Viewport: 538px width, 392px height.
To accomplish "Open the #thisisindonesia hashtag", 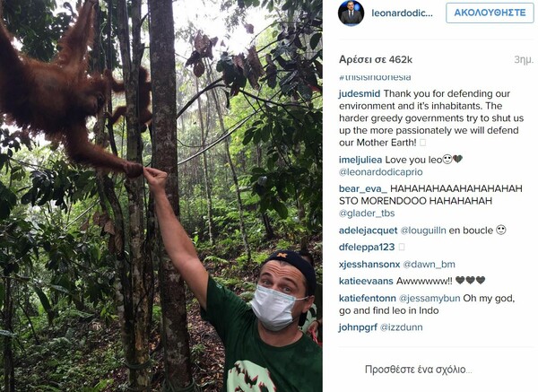I will [x=375, y=77].
